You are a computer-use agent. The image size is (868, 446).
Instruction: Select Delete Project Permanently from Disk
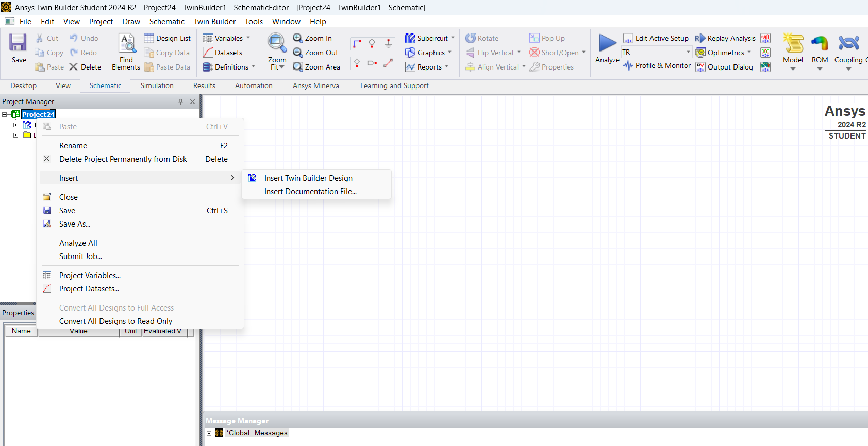(140, 159)
